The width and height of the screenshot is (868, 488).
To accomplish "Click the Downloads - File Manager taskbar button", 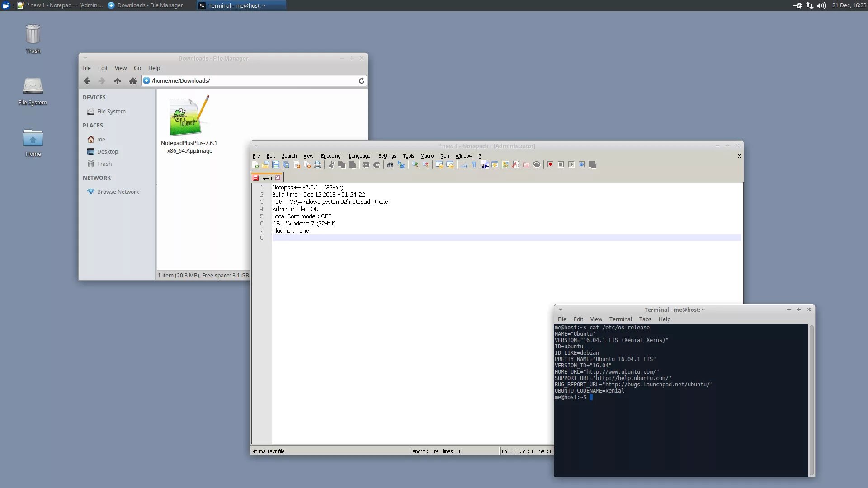I will [x=146, y=5].
